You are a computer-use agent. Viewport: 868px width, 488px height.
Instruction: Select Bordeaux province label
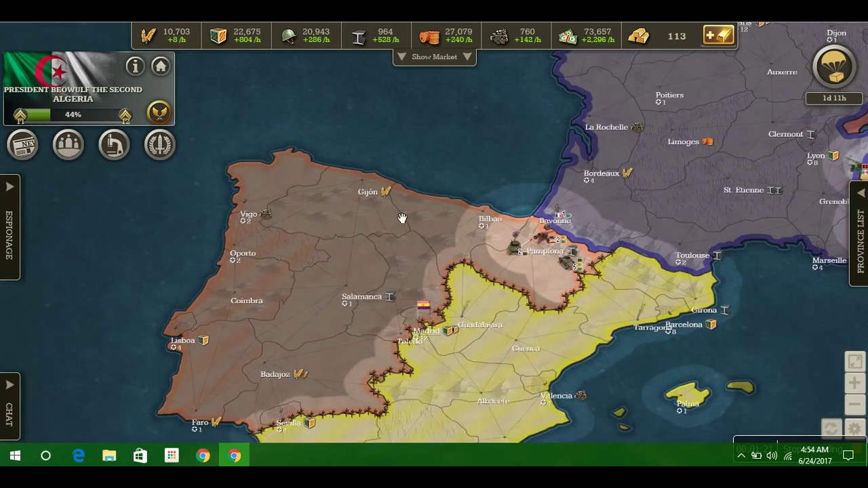coord(601,174)
